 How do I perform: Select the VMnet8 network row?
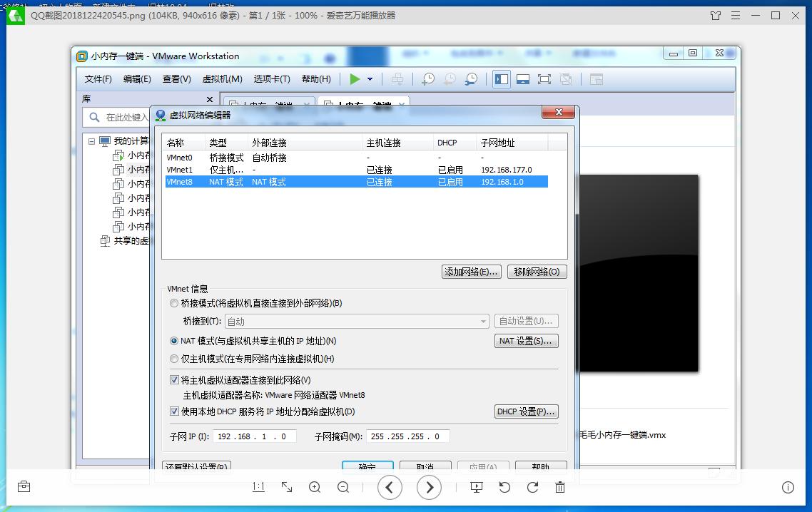pyautogui.click(x=357, y=183)
